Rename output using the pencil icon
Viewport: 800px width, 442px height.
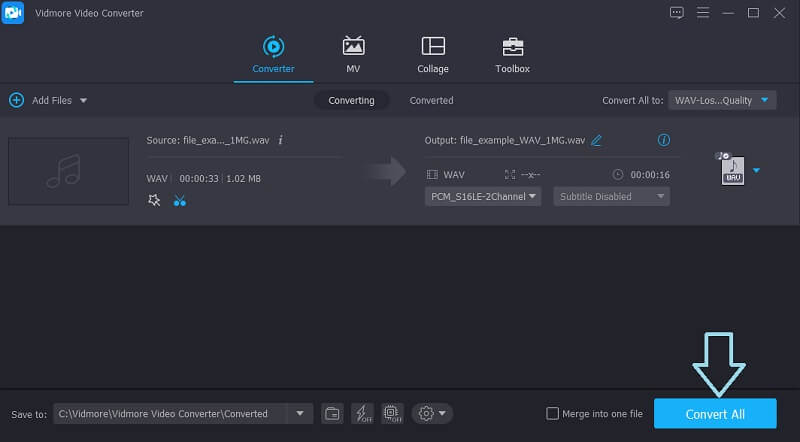pos(597,140)
